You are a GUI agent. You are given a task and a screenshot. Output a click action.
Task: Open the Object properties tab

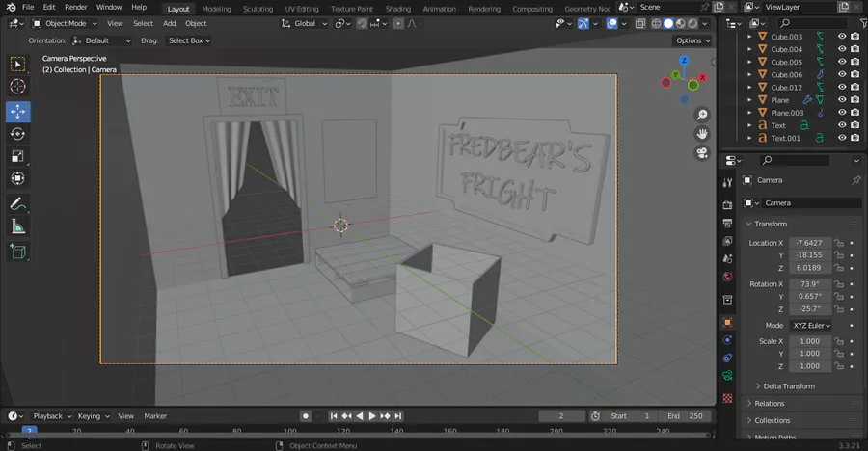click(727, 322)
